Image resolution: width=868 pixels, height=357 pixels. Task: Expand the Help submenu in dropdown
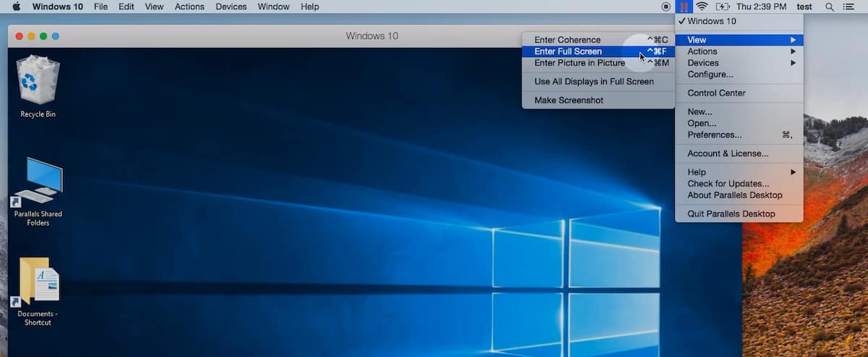(x=739, y=172)
